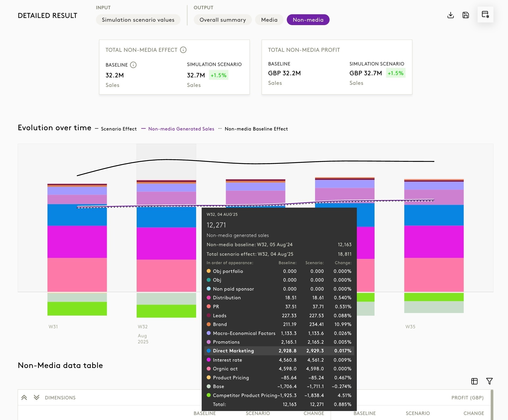Image resolution: width=508 pixels, height=420 pixels.
Task: Click the W31 stacked bar's pink segment
Action: point(77,275)
